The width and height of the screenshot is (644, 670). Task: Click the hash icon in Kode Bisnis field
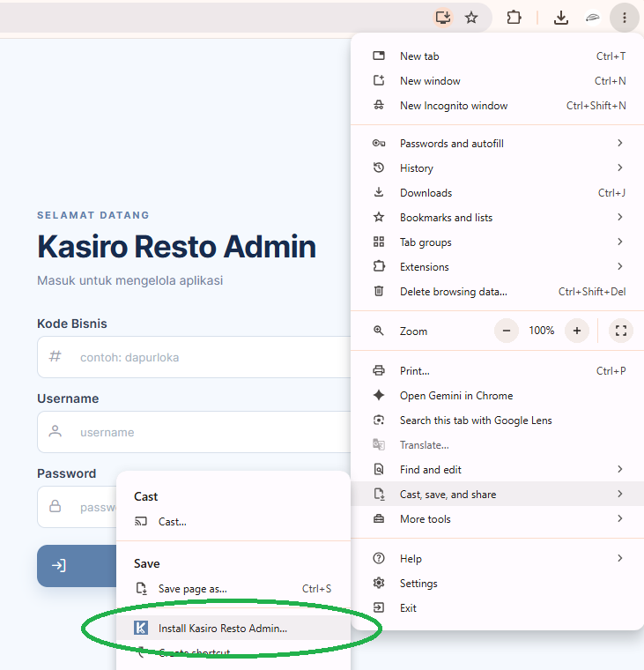[56, 356]
